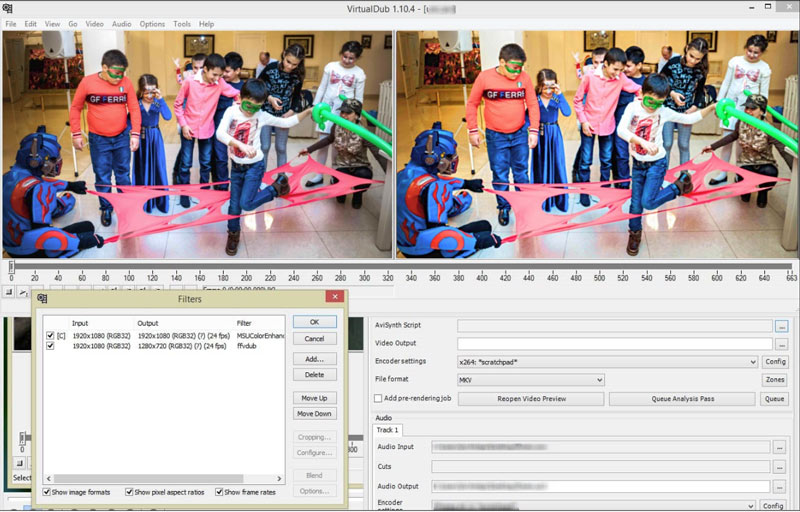Toggle the ffvdub filter checkbox
Screen dimensions: 800x512
point(50,346)
